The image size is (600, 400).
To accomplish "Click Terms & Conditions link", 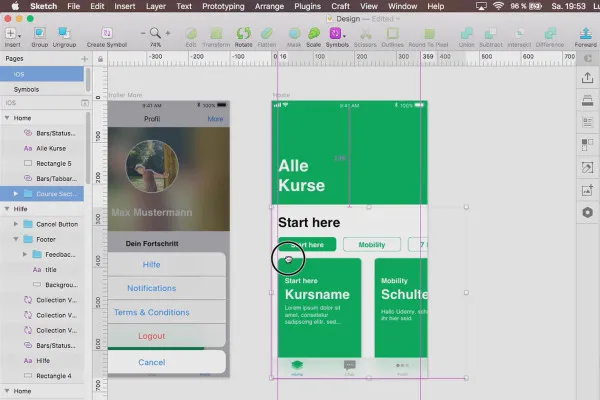I will click(152, 312).
